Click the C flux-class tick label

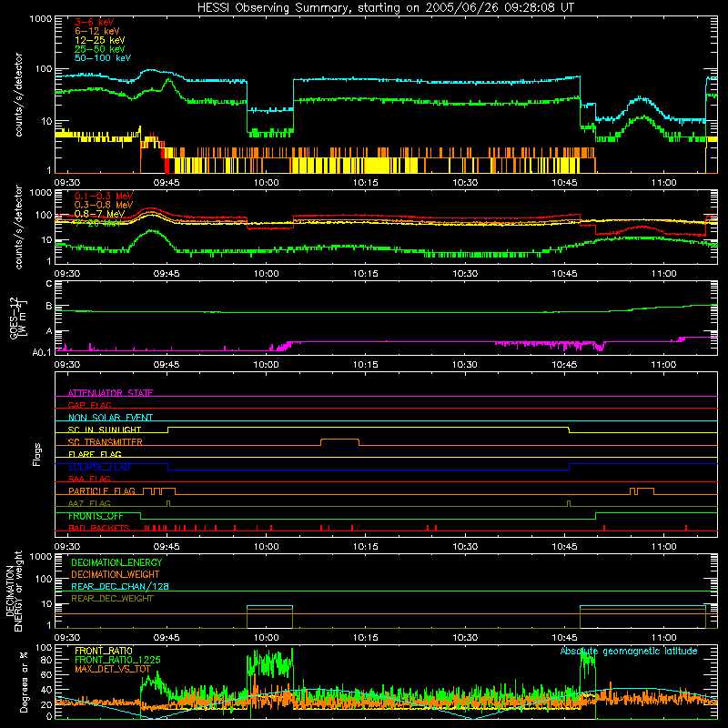point(49,284)
